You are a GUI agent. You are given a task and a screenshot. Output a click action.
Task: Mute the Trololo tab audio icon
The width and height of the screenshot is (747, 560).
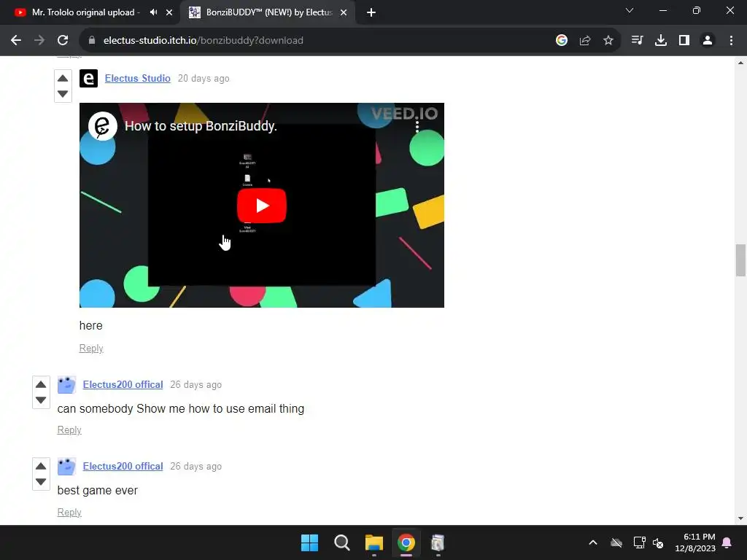coord(153,12)
